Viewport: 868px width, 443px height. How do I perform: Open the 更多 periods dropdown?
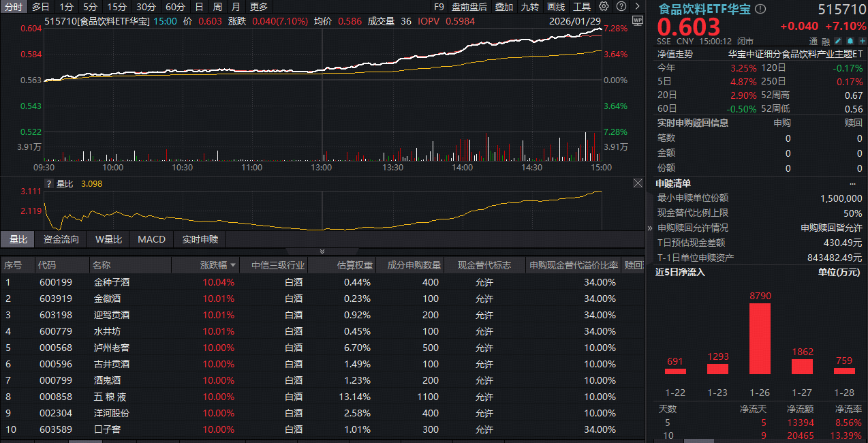tap(259, 7)
